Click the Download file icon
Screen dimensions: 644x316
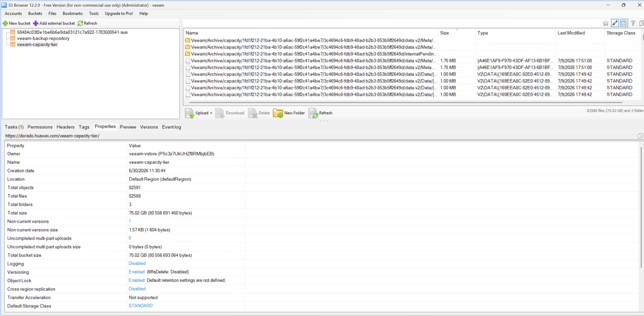click(x=220, y=113)
